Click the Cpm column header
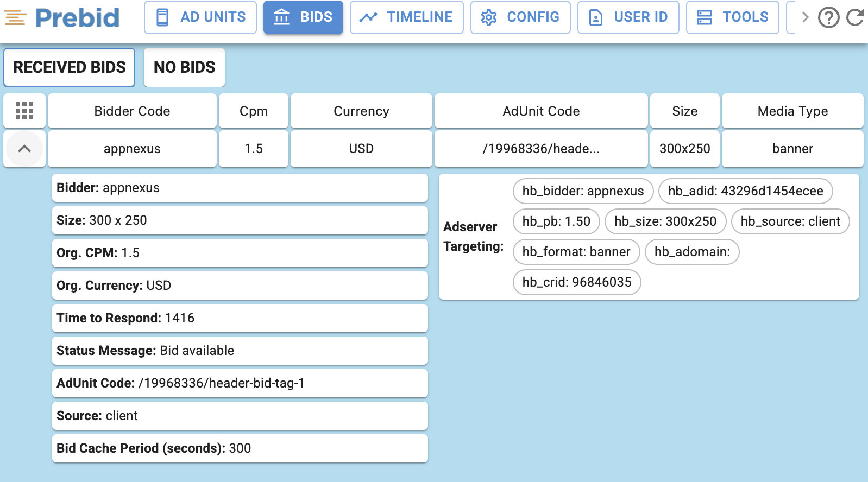 click(x=254, y=111)
